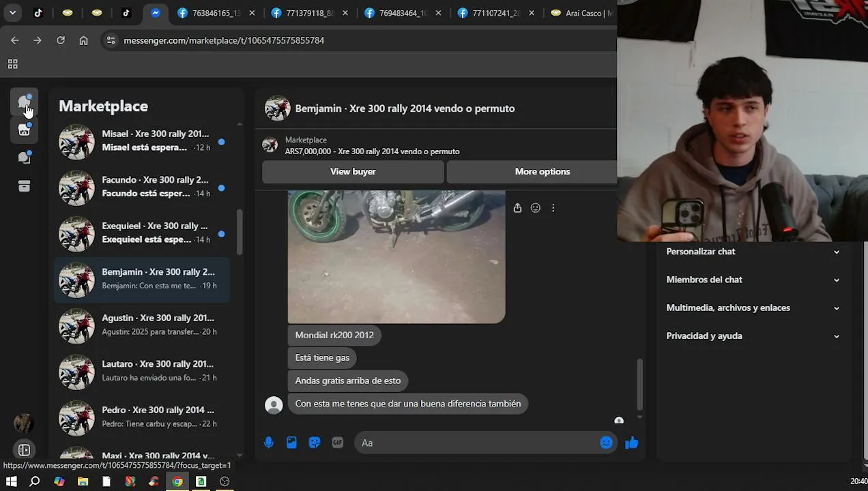Open Google Chrome from the taskbar

tap(177, 481)
